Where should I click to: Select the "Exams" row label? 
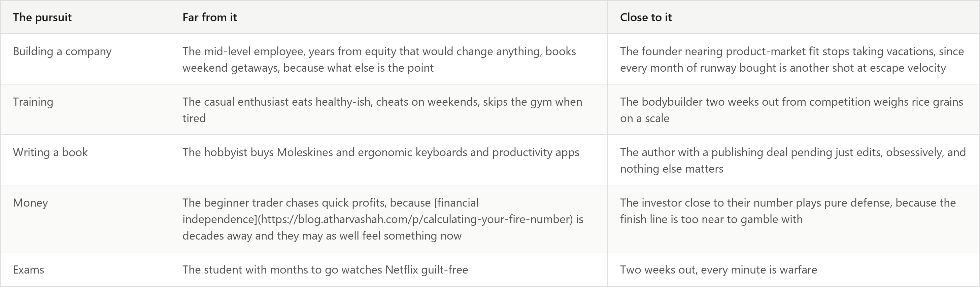[x=29, y=270]
